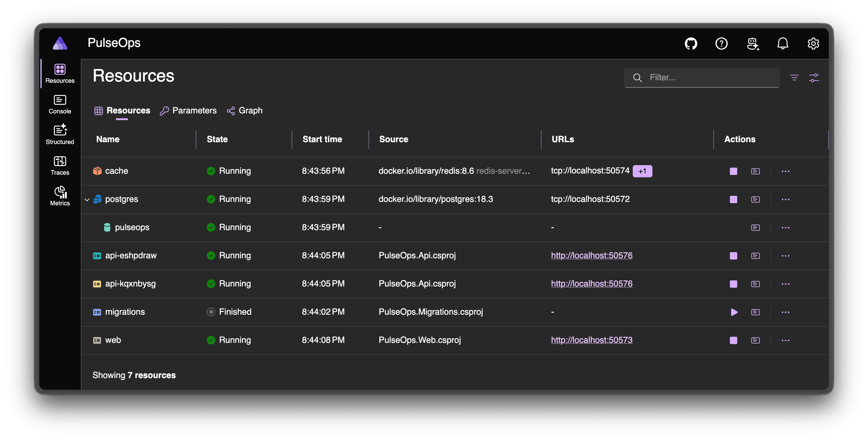This screenshot has width=868, height=440.
Task: Go to Structured logs in the sidebar
Action: pyautogui.click(x=60, y=135)
